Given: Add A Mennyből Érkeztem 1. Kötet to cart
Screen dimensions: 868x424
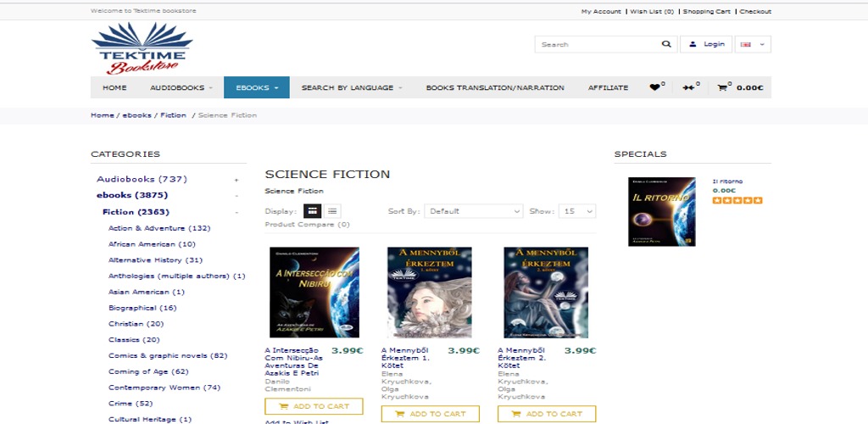Looking at the screenshot, I should pos(430,414).
